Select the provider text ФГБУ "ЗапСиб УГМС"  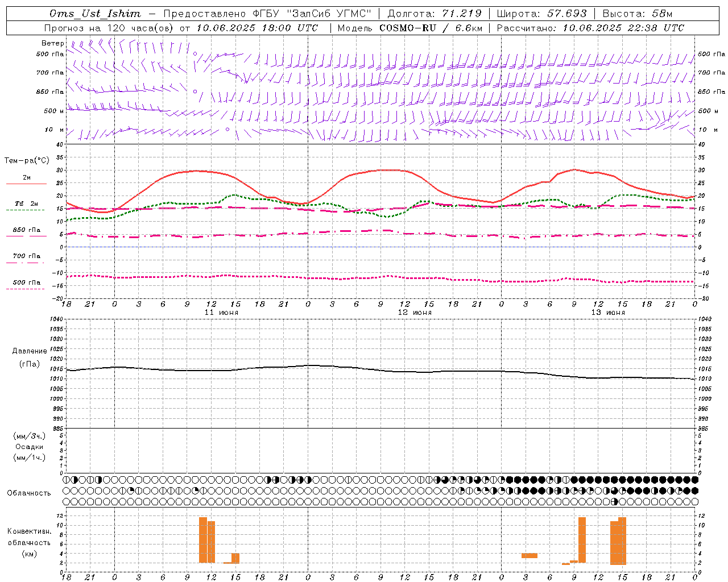(312, 14)
